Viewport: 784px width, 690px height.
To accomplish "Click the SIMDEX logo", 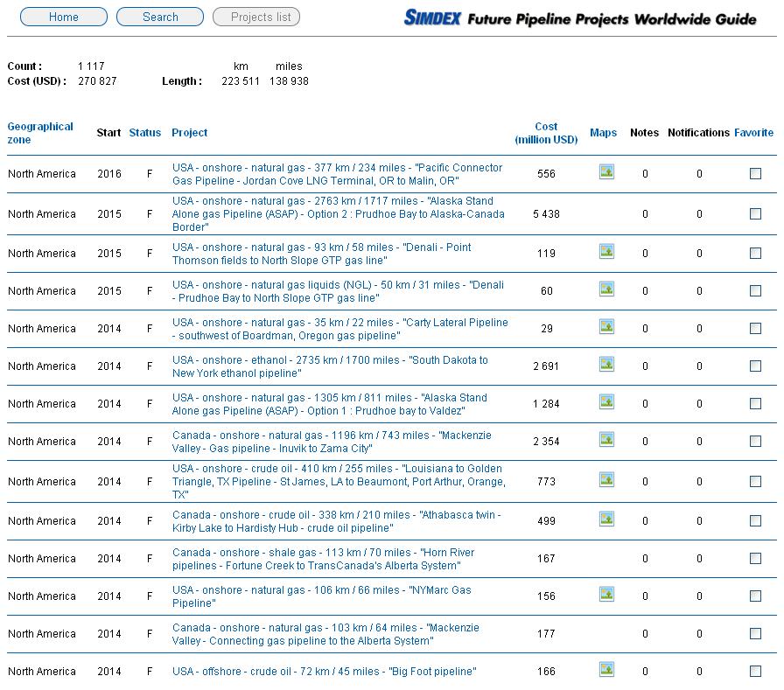I will [x=432, y=18].
